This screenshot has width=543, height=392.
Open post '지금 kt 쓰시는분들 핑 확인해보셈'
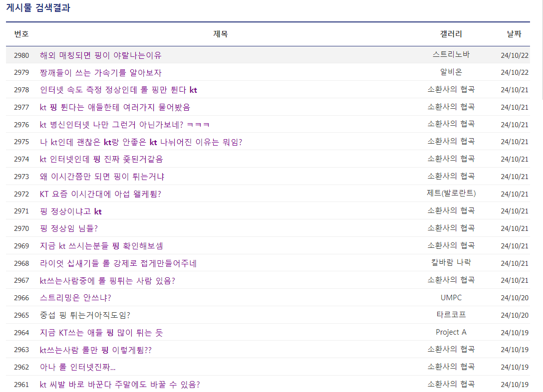(101, 246)
